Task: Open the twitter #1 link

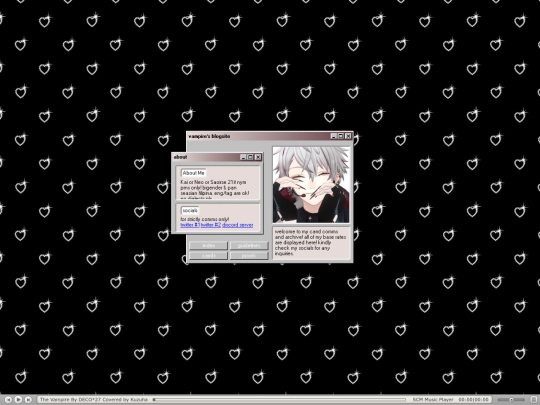Action: 190,225
